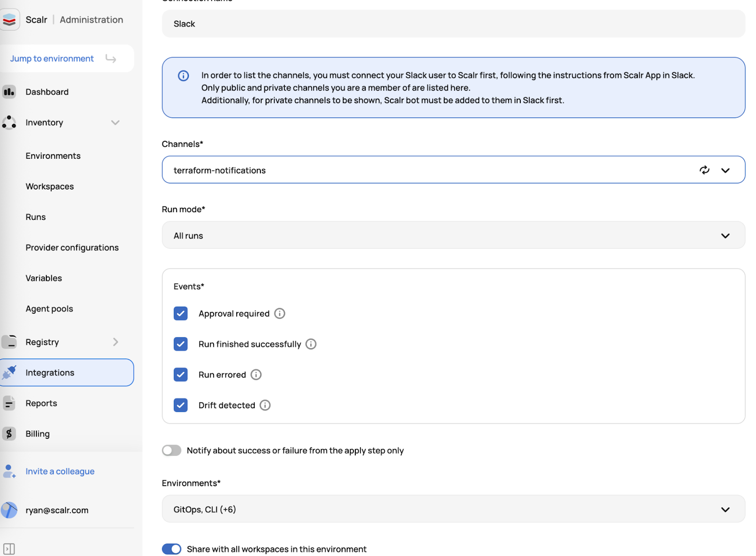Click the Dashboard bar chart icon
756x556 pixels.
(9, 92)
